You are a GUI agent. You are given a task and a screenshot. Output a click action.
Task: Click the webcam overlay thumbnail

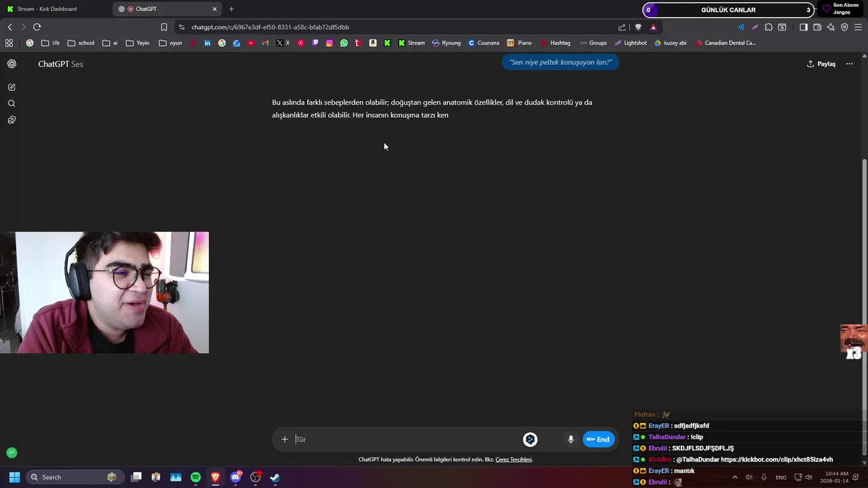[x=104, y=293]
